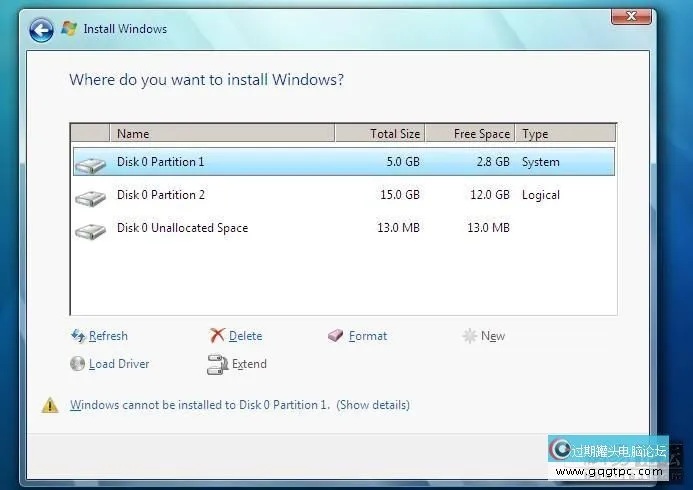Sort list by Name column header
Screen dimensions: 693x490
coord(220,133)
